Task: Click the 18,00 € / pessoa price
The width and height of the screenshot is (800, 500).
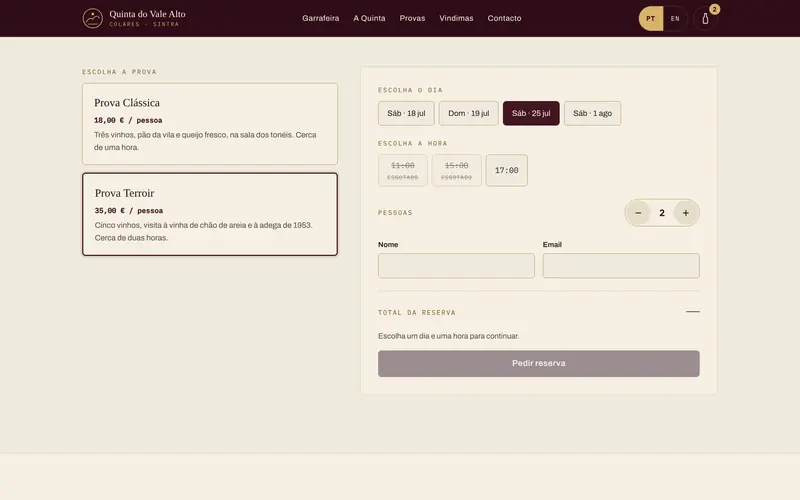Action: 128,120
